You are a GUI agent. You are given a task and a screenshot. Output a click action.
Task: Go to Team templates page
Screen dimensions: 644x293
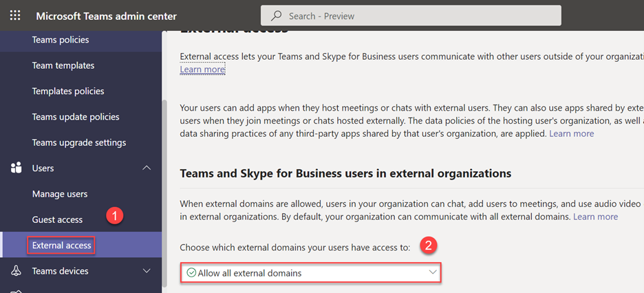(63, 65)
